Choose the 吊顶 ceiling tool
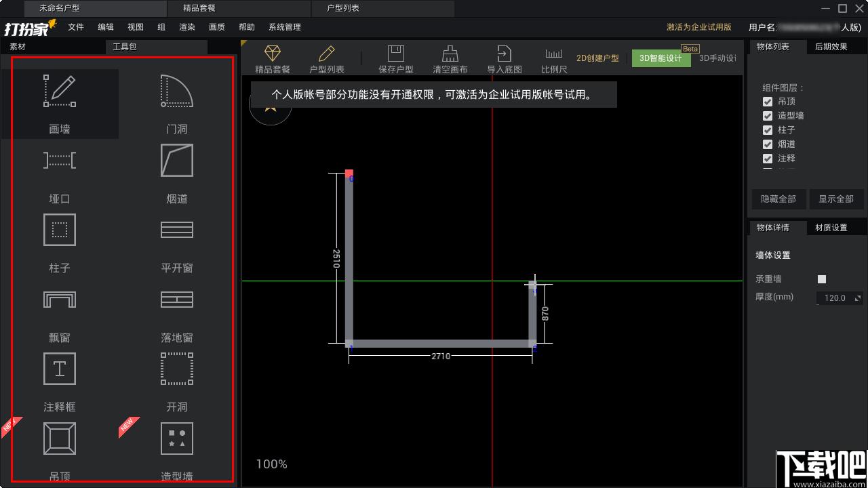 point(60,451)
